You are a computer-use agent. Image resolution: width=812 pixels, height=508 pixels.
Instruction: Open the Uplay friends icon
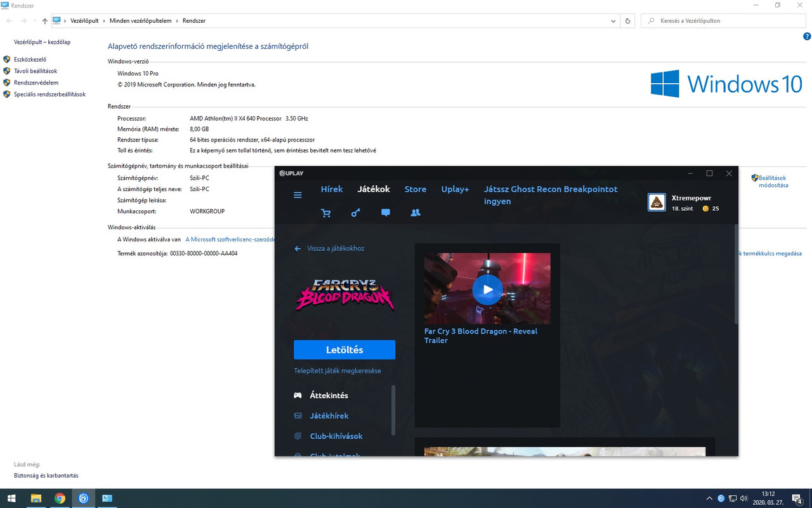click(x=416, y=213)
